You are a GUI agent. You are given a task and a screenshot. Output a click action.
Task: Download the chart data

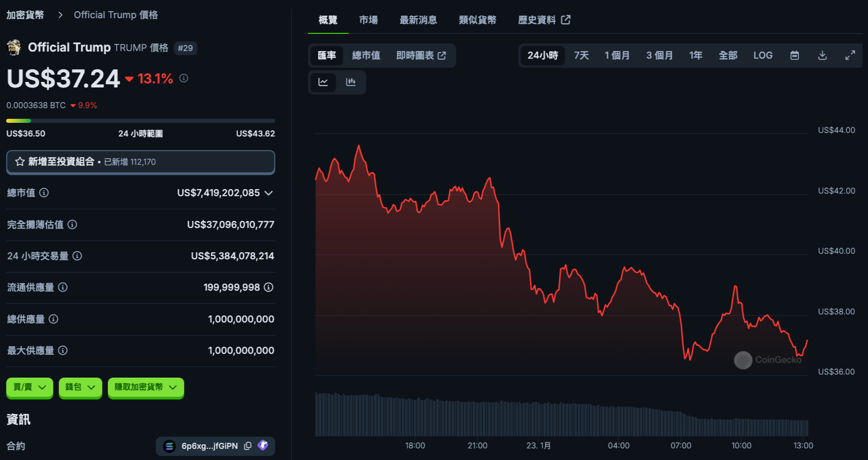tap(822, 55)
